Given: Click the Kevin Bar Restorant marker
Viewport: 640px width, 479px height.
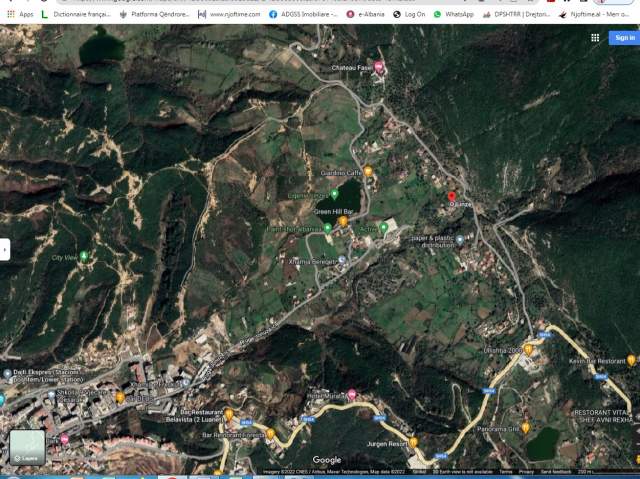Looking at the screenshot, I should coord(631,360).
